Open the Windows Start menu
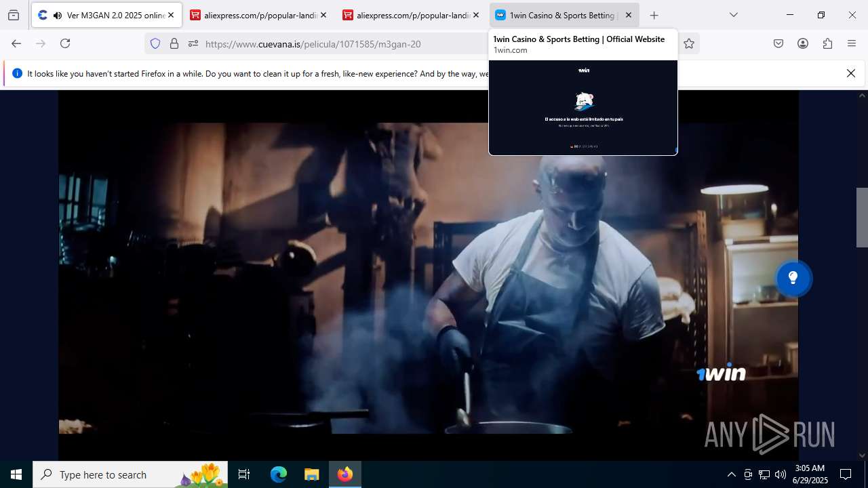This screenshot has height=488, width=868. [x=16, y=474]
